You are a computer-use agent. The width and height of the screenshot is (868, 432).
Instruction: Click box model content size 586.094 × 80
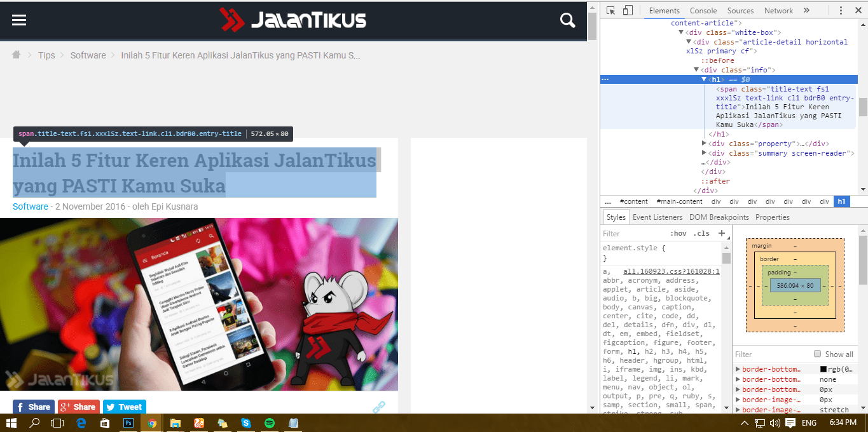click(795, 286)
